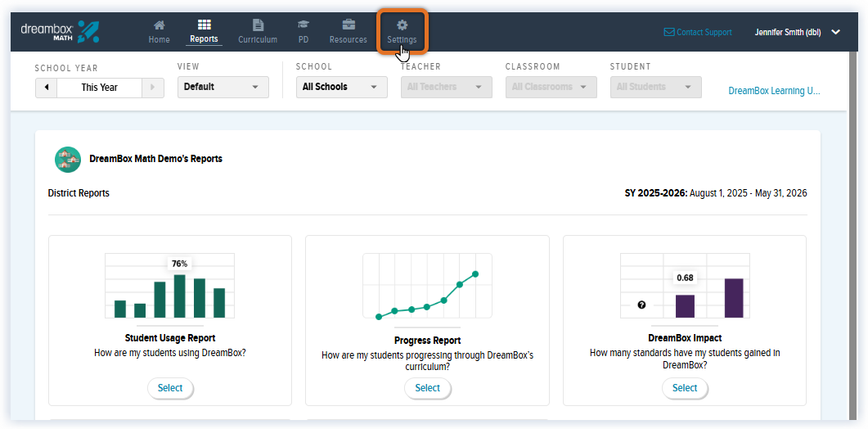Screen dimensions: 868x429
Task: Expand the Jennifer Smith account menu
Action: (x=797, y=32)
